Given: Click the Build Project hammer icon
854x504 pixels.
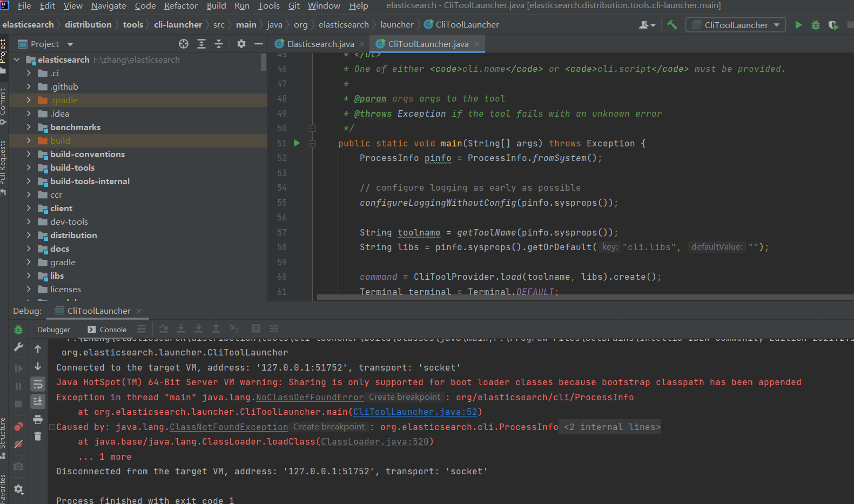Looking at the screenshot, I should pos(672,25).
